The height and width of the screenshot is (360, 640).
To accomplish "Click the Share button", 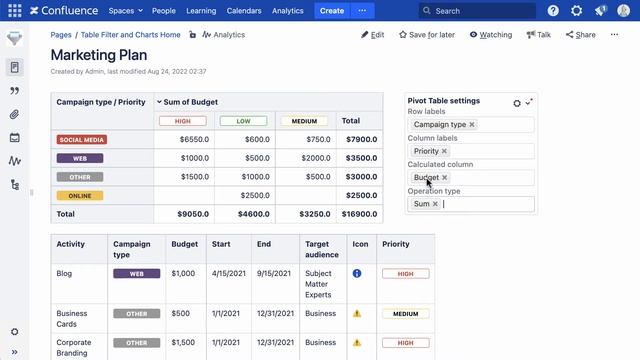I will pos(580,35).
